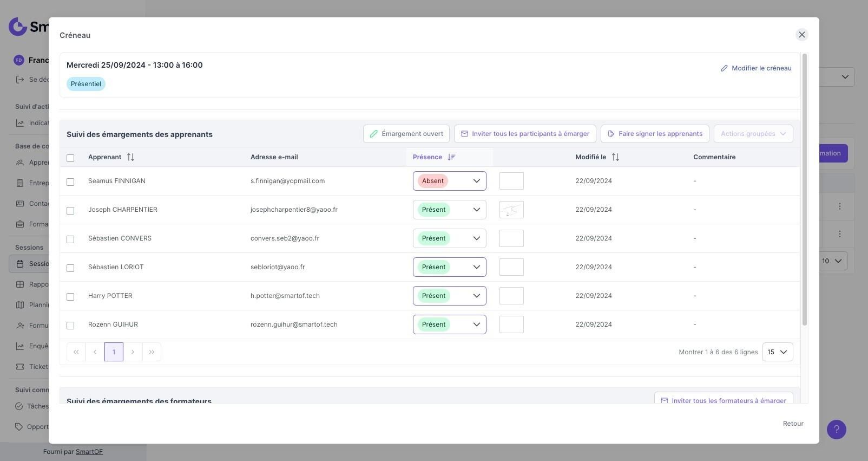Open presence dropdown for Joseph CHARPENTIER

[x=450, y=210]
